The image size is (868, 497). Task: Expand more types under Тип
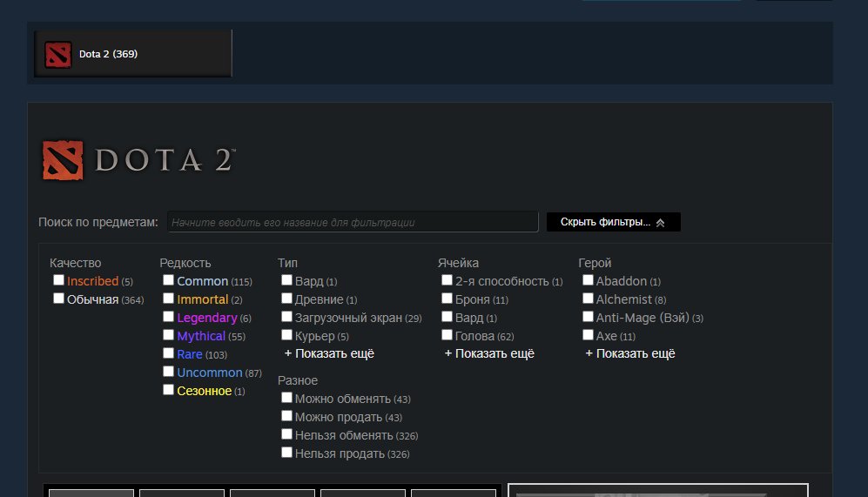tap(329, 353)
